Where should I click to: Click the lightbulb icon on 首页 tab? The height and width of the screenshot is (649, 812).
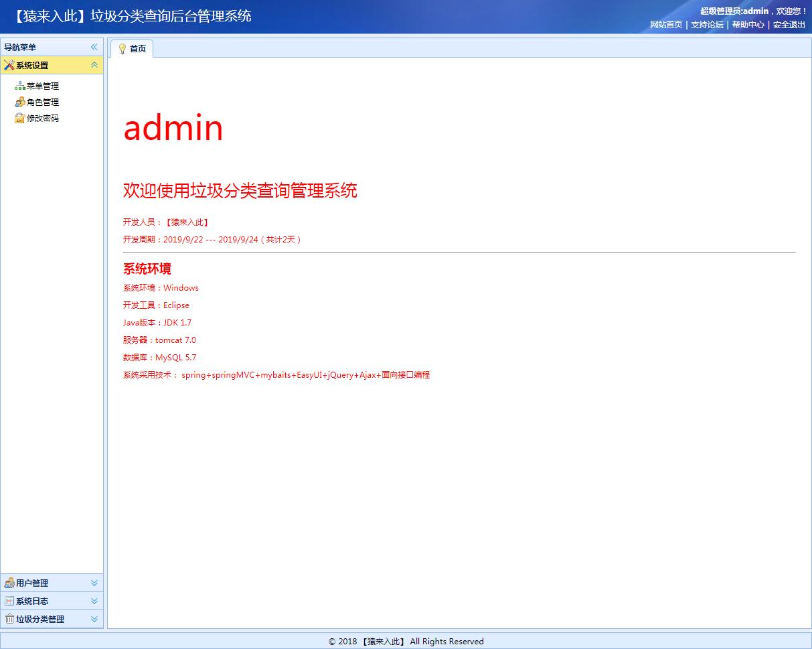[x=122, y=48]
